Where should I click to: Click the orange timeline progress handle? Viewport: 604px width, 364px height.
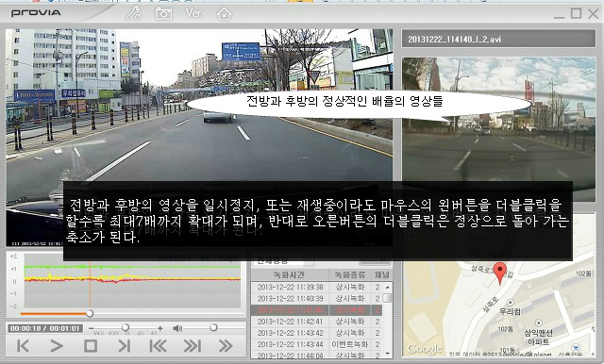90,314
